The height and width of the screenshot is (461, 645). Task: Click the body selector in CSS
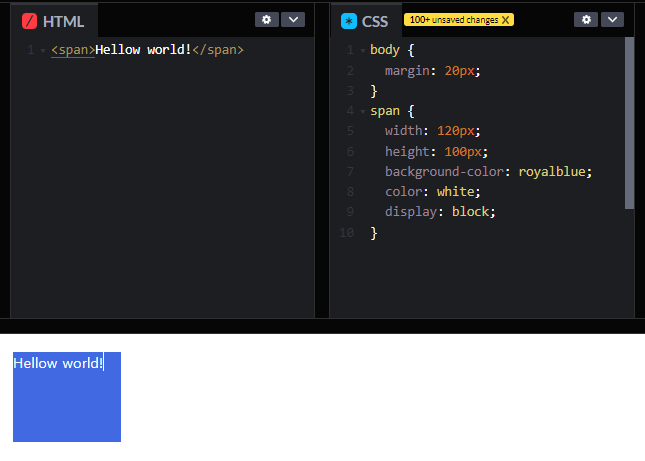click(x=385, y=50)
